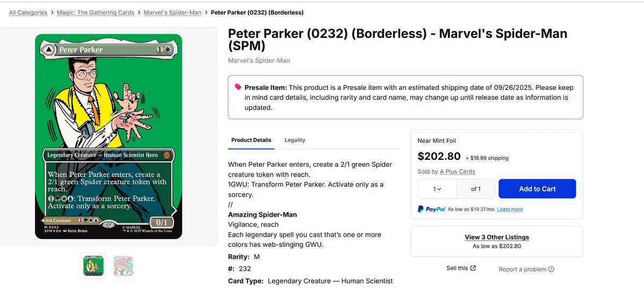Open the Product Details tab
This screenshot has height=288, width=644.
(251, 140)
